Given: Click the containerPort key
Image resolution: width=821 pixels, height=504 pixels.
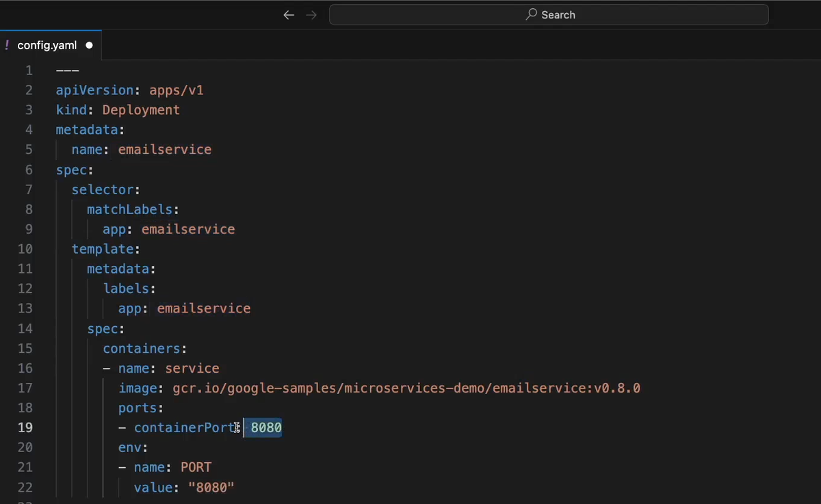Looking at the screenshot, I should click(x=183, y=427).
